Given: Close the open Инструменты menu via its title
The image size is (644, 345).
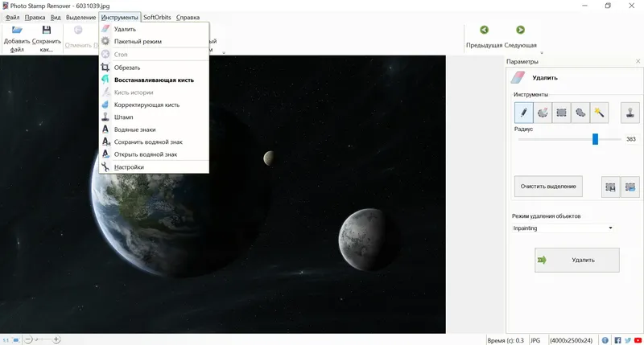Looking at the screenshot, I should click(x=119, y=17).
